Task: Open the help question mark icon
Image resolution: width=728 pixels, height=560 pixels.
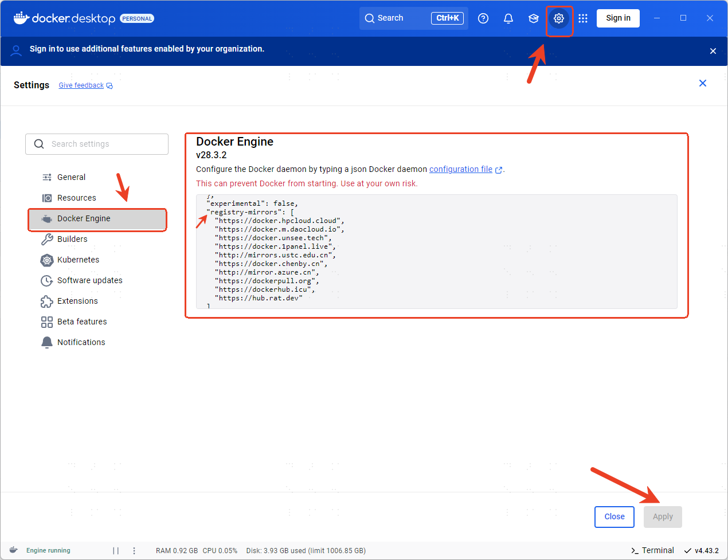Action: (483, 18)
